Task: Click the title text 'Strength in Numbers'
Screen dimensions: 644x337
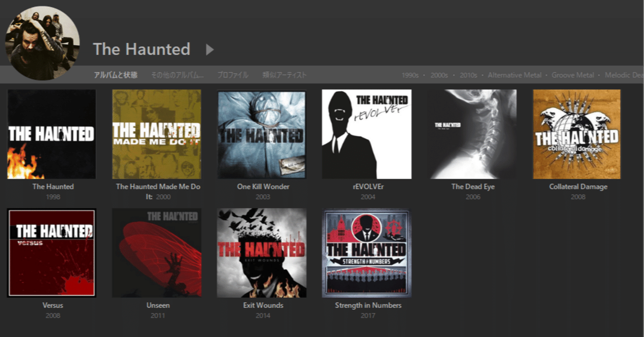Action: pyautogui.click(x=368, y=305)
